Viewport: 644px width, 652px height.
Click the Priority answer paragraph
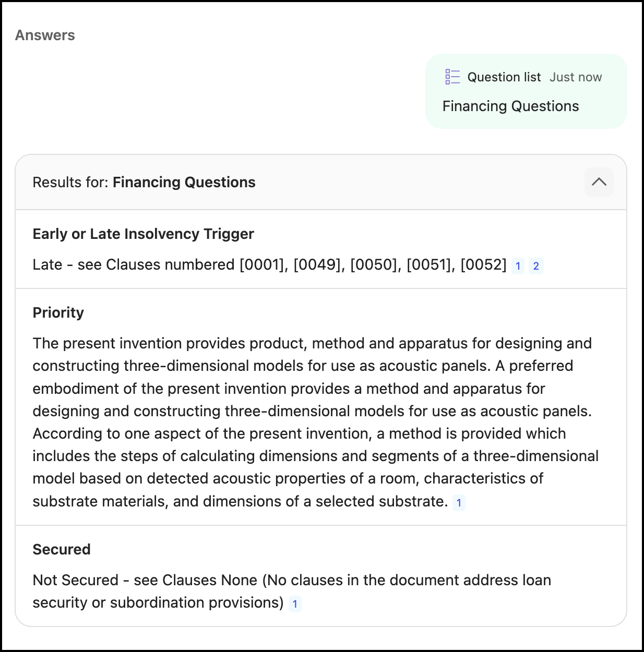pyautogui.click(x=313, y=422)
